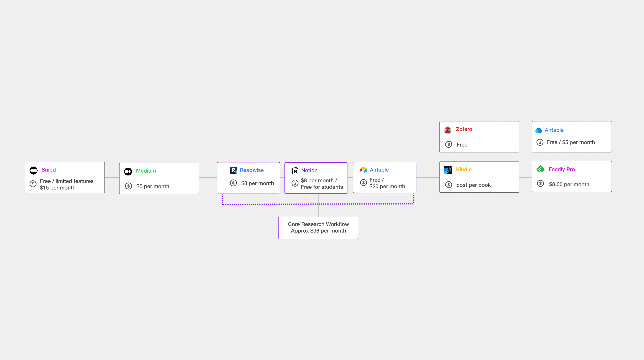The height and width of the screenshot is (360, 644).
Task: Select the Kindle cost per book text
Action: point(473,185)
